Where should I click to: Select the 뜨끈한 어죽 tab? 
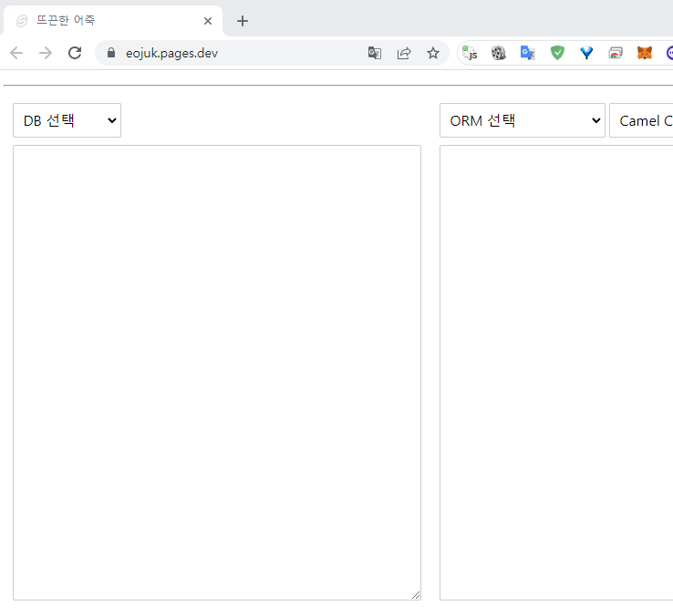[111, 21]
